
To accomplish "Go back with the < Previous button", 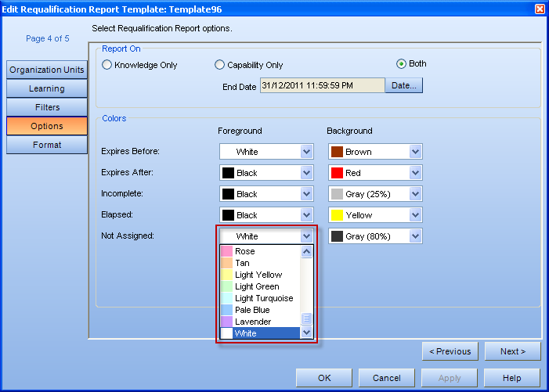I will tap(450, 351).
